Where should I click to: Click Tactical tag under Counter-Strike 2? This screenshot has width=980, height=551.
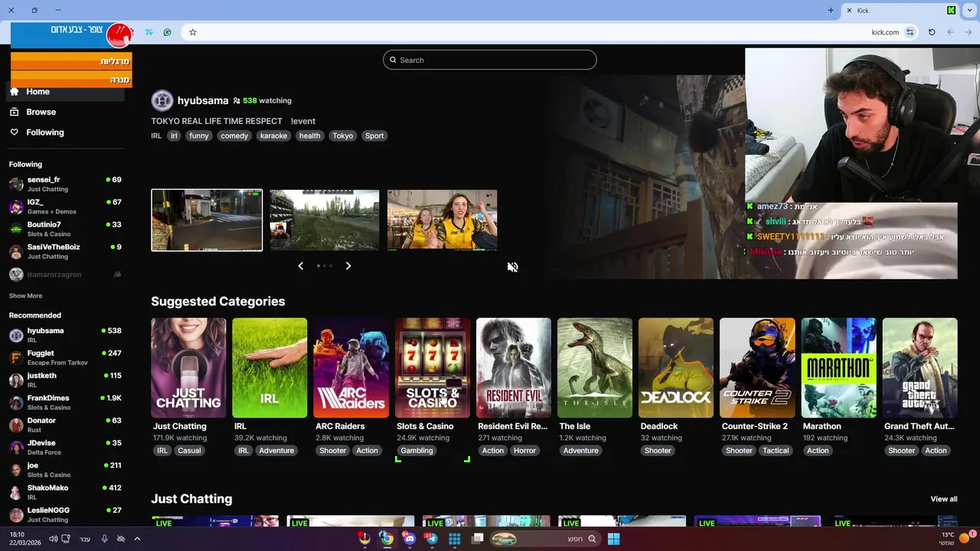[x=776, y=451]
